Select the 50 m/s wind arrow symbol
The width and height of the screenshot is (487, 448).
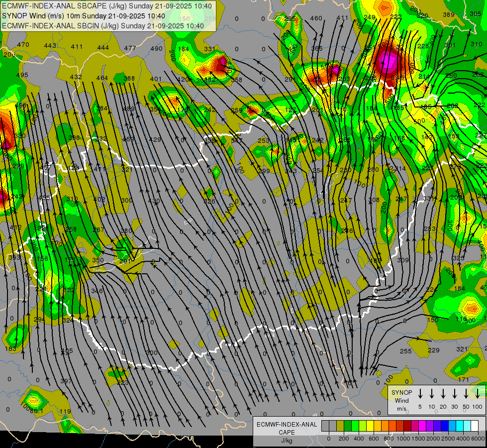click(x=466, y=394)
